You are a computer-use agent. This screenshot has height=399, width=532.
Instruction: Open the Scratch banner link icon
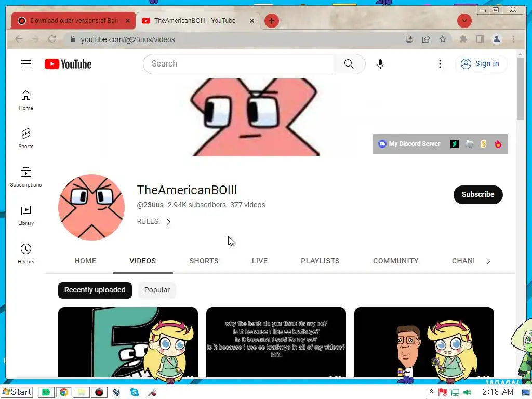[484, 144]
